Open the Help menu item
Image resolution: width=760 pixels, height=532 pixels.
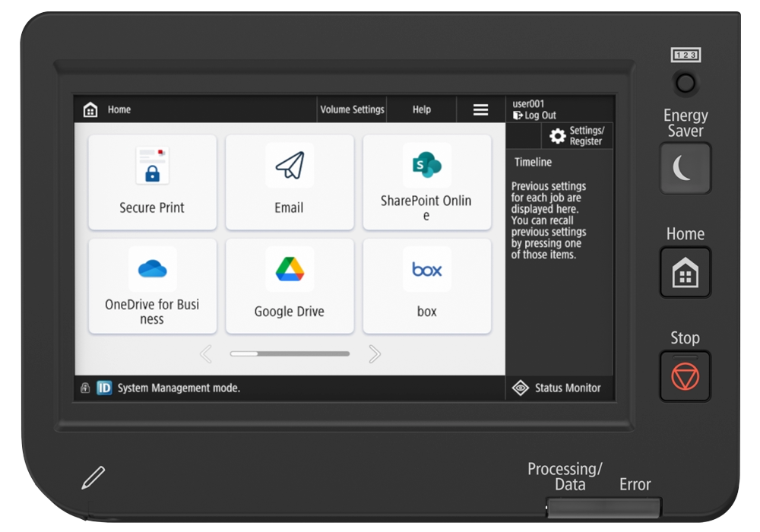tap(421, 109)
